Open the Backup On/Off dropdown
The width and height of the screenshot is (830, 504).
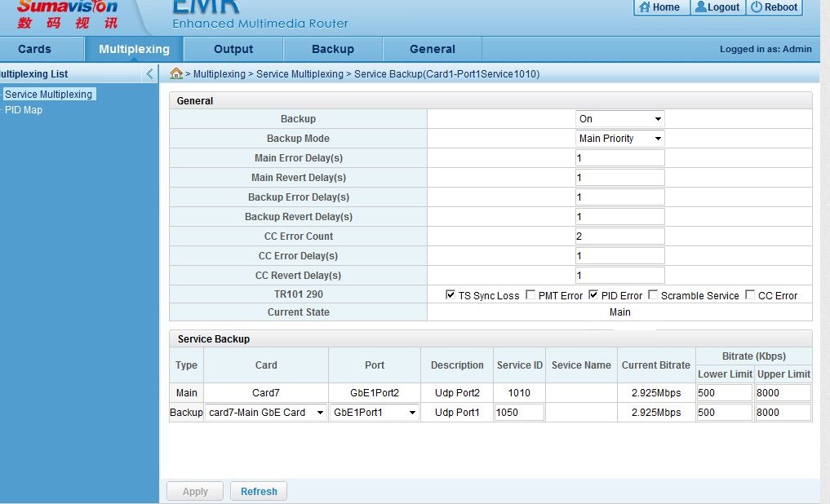pyautogui.click(x=619, y=119)
